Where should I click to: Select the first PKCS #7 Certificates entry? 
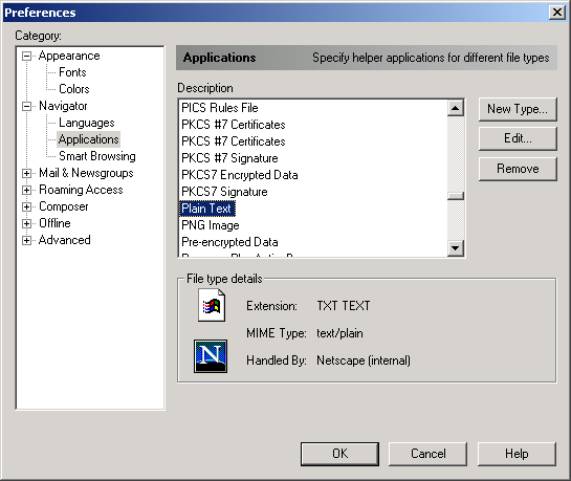pos(233,125)
